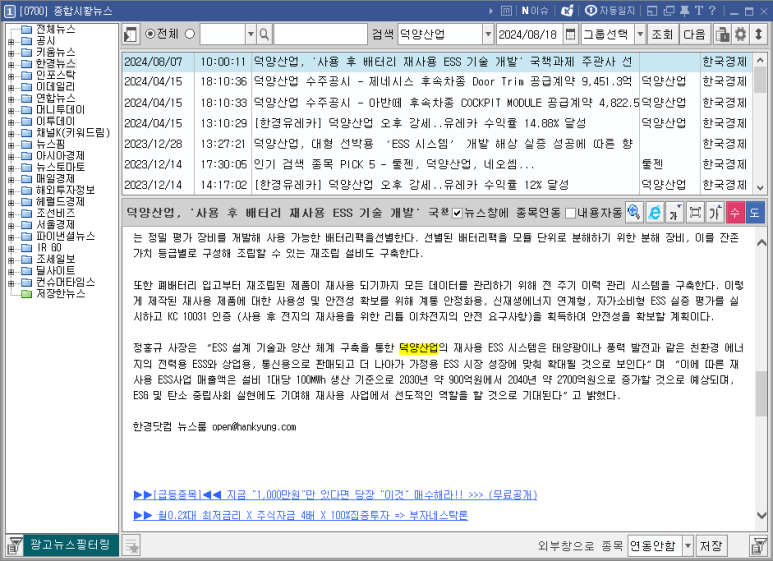Expand the 키움뉴스 tree folder
The image size is (773, 561).
(x=11, y=53)
